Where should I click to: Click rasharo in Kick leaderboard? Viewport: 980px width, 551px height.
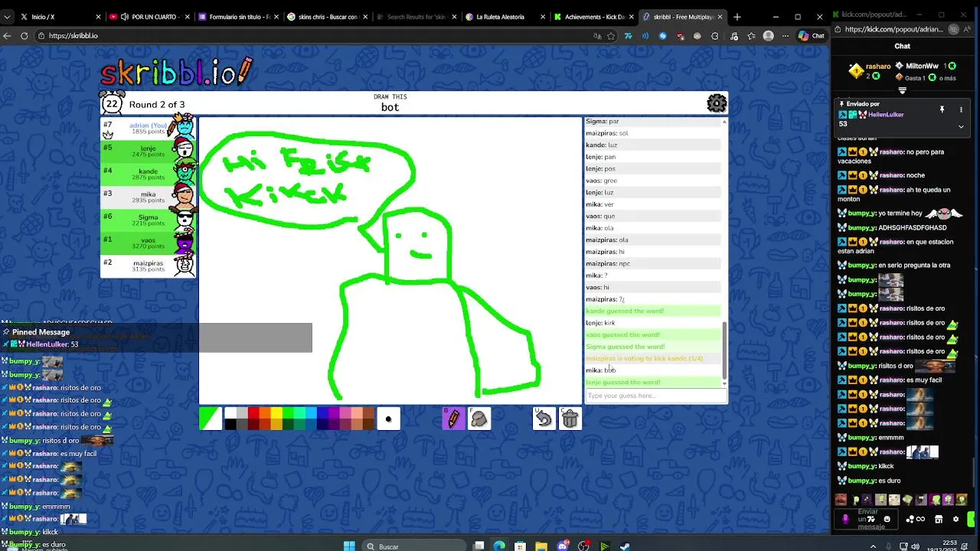click(878, 67)
